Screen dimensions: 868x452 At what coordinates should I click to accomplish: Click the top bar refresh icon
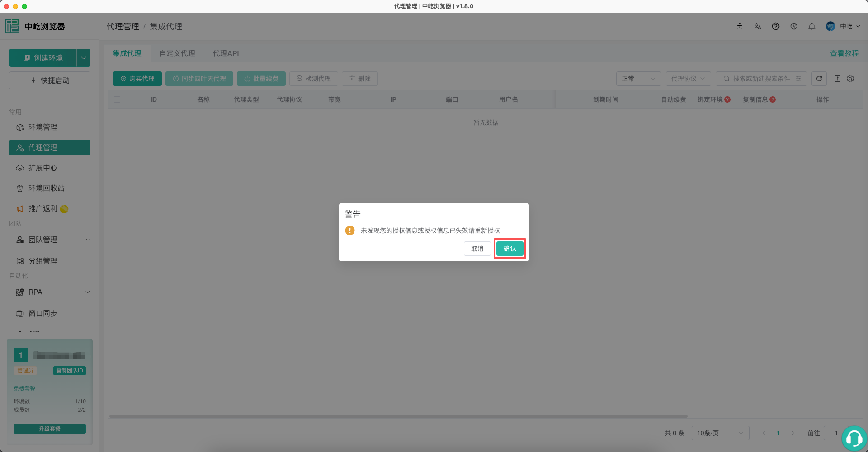coord(794,26)
